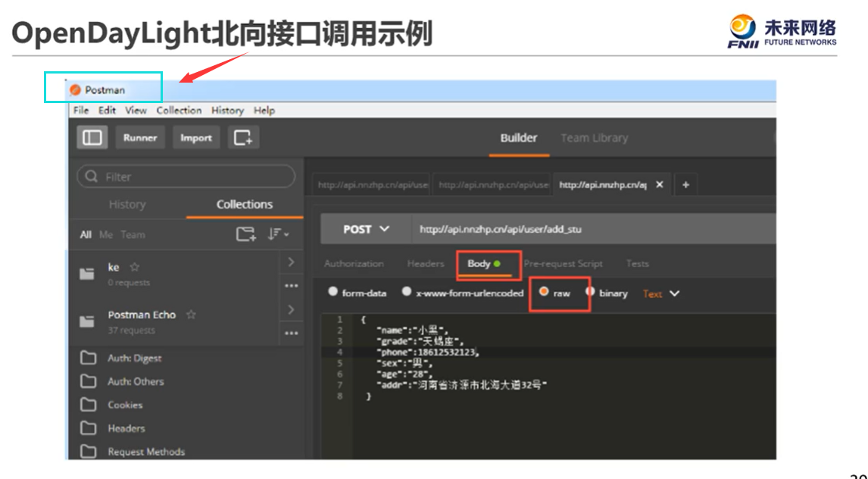Click the "phone" line in body editor

point(428,352)
